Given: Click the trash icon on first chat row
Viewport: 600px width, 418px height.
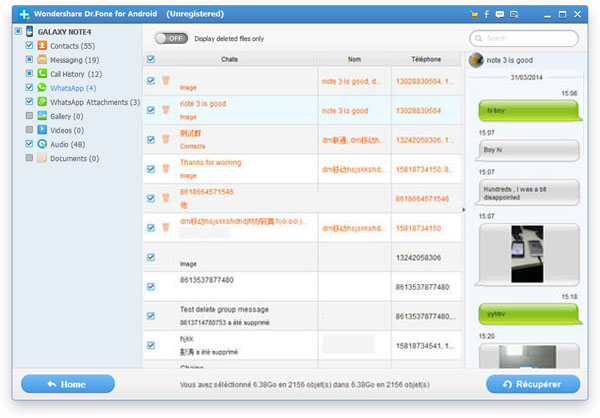Looking at the screenshot, I should tap(166, 80).
